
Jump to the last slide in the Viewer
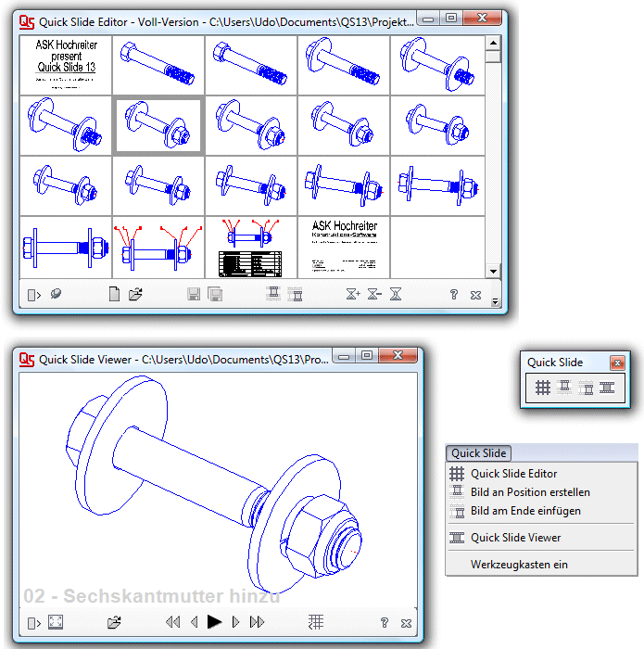click(x=257, y=622)
